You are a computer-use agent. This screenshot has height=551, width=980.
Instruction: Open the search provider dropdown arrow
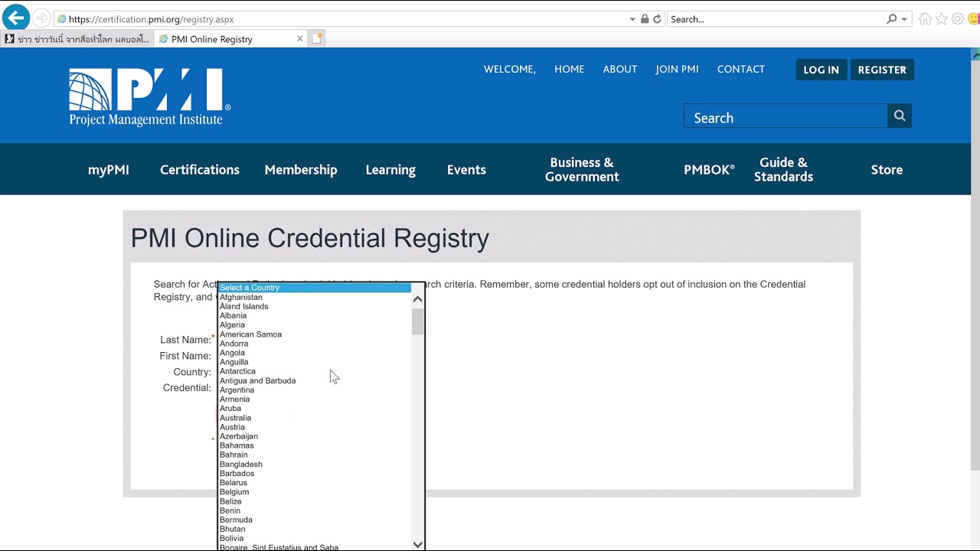[x=904, y=19]
